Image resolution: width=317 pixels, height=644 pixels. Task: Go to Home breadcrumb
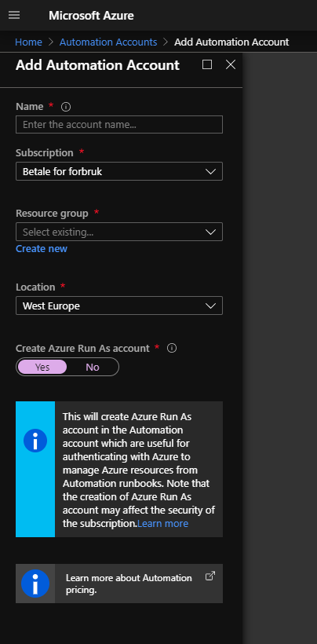[28, 42]
